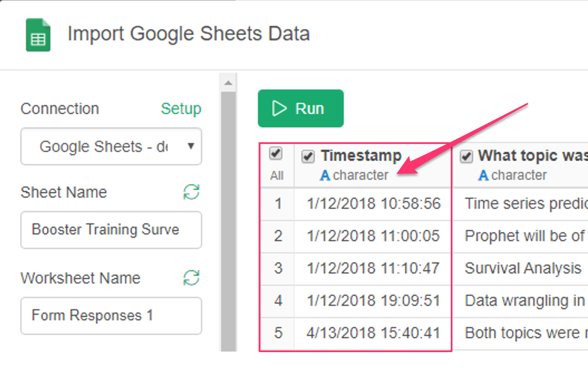The width and height of the screenshot is (588, 375).
Task: Open the Google Sheets connection dropdown
Action: [x=111, y=146]
